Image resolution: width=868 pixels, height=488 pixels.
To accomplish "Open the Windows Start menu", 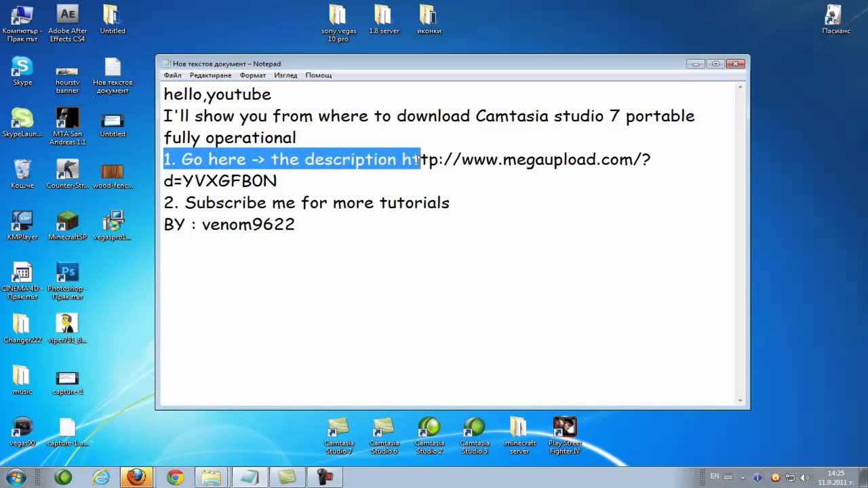I will [x=16, y=476].
